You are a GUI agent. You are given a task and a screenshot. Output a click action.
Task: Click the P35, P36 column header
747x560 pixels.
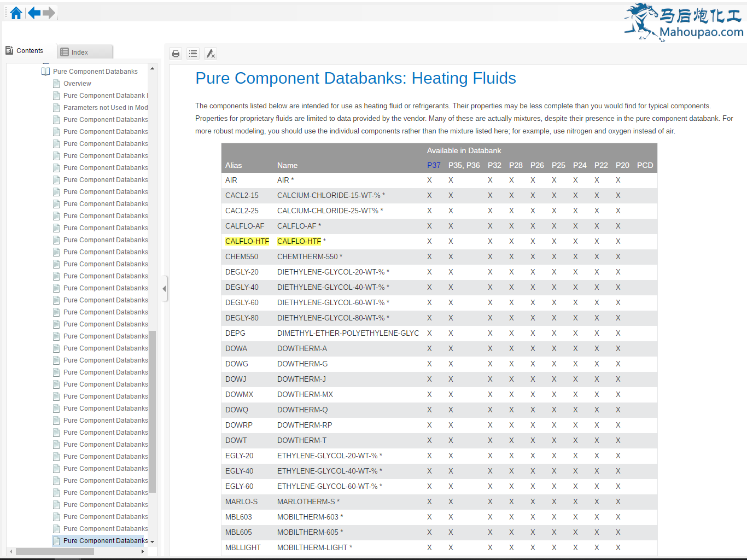pyautogui.click(x=464, y=165)
